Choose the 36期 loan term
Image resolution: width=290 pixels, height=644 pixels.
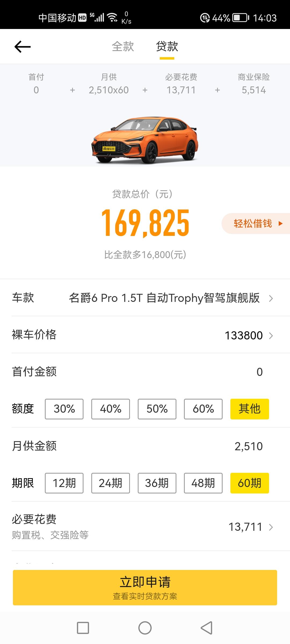[157, 483]
